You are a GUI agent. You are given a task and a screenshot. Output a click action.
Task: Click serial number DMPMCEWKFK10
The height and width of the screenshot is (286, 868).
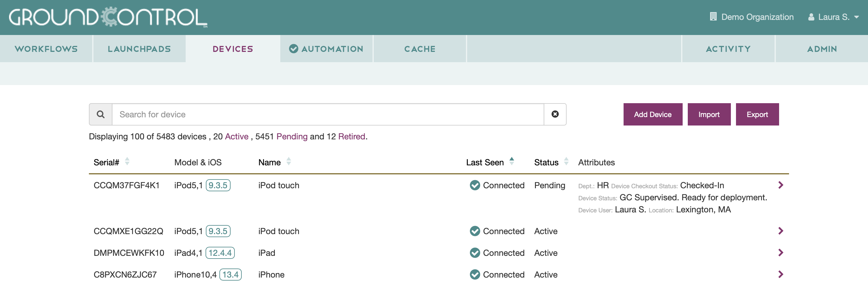click(x=129, y=253)
